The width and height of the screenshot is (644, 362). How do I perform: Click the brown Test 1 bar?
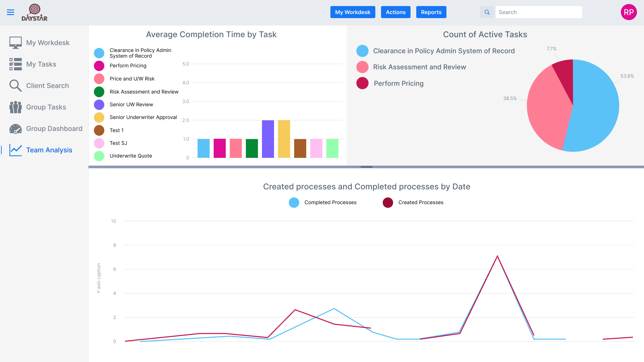point(300,148)
